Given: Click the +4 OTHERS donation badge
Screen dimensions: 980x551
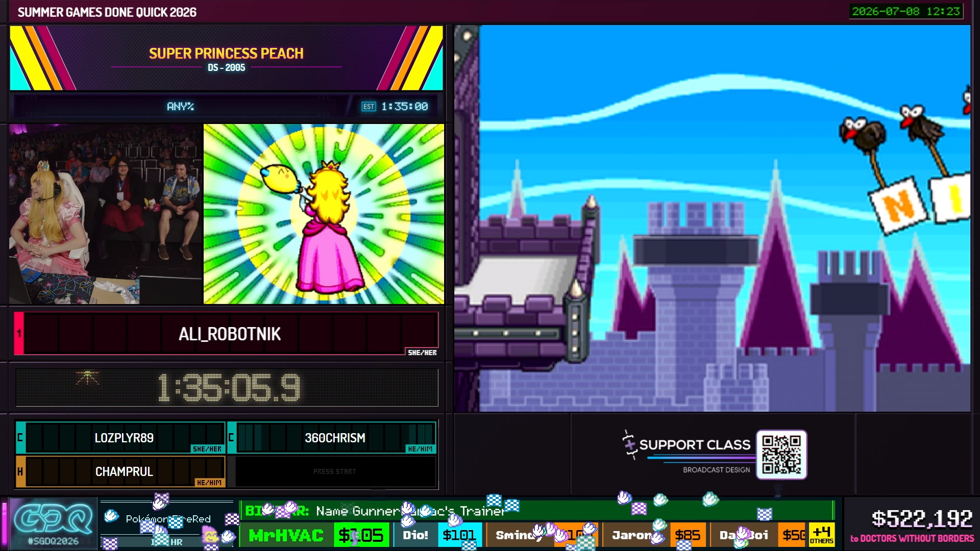Looking at the screenshot, I should click(822, 535).
